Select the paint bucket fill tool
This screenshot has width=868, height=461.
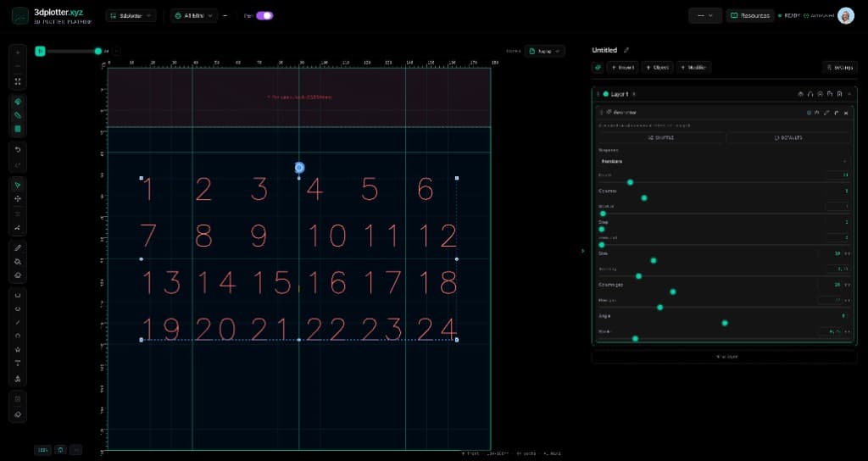tap(18, 261)
